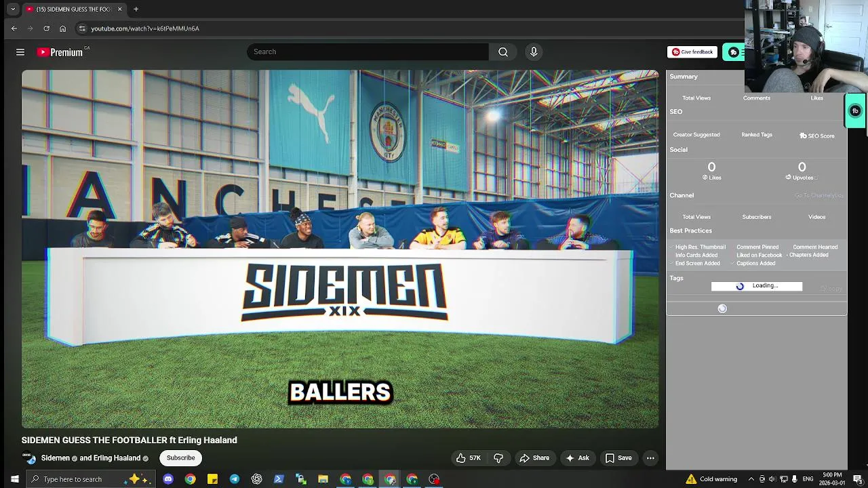Image resolution: width=868 pixels, height=488 pixels.
Task: Click the Cold warning weather widget
Action: pos(711,479)
